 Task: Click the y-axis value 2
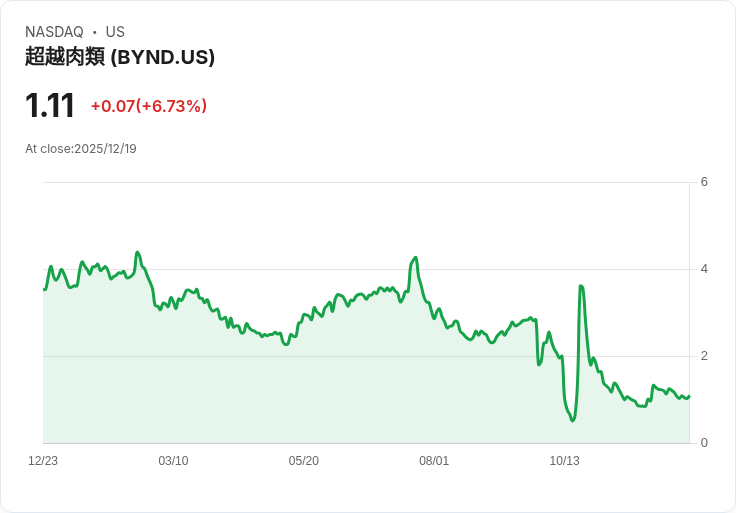[x=704, y=356]
